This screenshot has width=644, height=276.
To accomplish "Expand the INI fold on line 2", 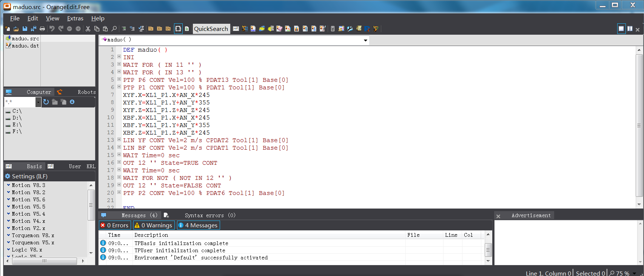I will point(119,57).
